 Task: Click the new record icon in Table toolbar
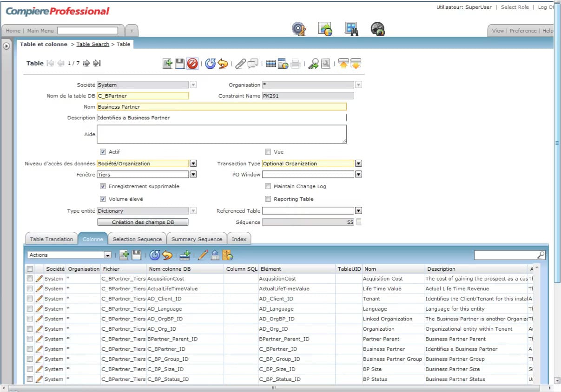point(167,64)
